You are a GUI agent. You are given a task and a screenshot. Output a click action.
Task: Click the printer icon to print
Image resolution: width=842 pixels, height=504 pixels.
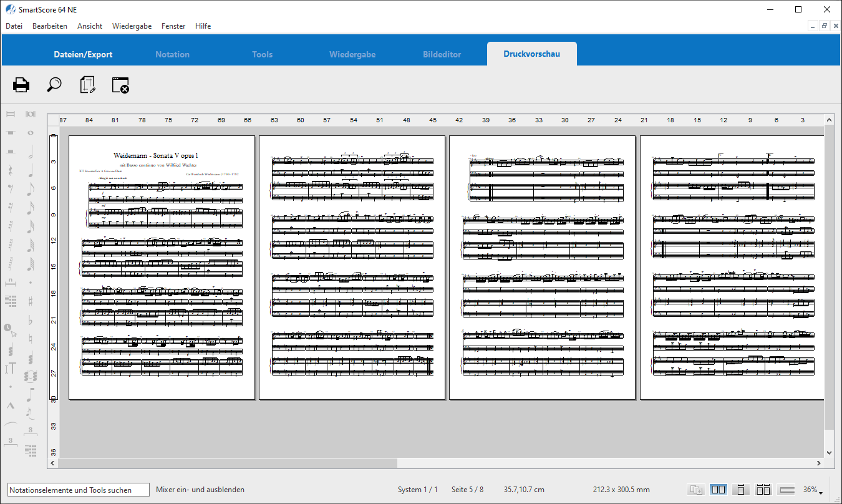pyautogui.click(x=21, y=85)
